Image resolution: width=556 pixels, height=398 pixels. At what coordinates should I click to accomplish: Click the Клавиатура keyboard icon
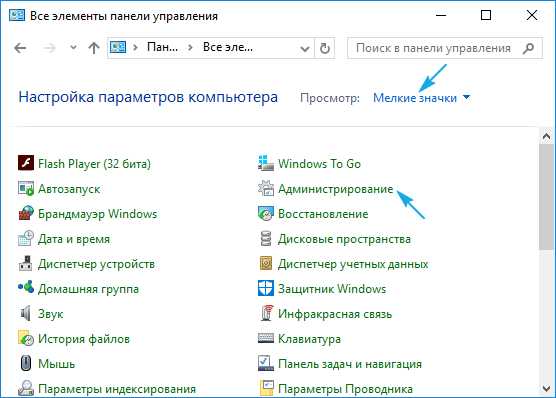tap(266, 338)
